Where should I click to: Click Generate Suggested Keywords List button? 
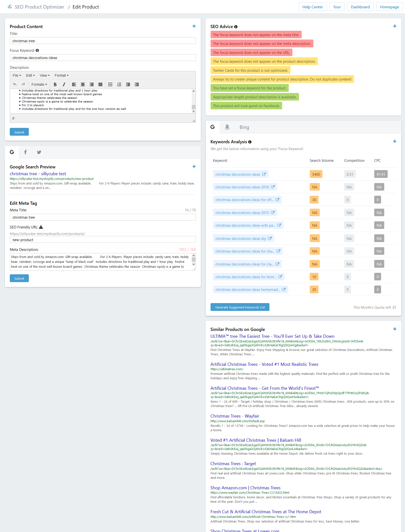tap(240, 307)
